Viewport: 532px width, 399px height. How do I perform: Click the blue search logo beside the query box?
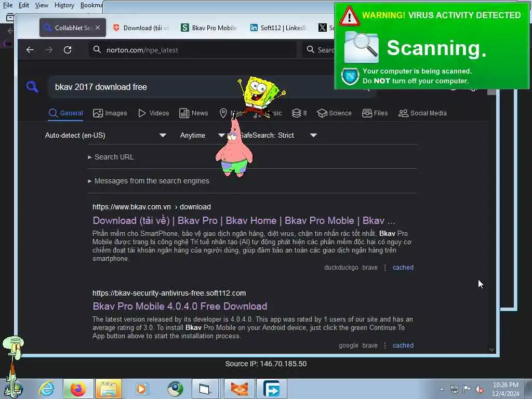[32, 87]
